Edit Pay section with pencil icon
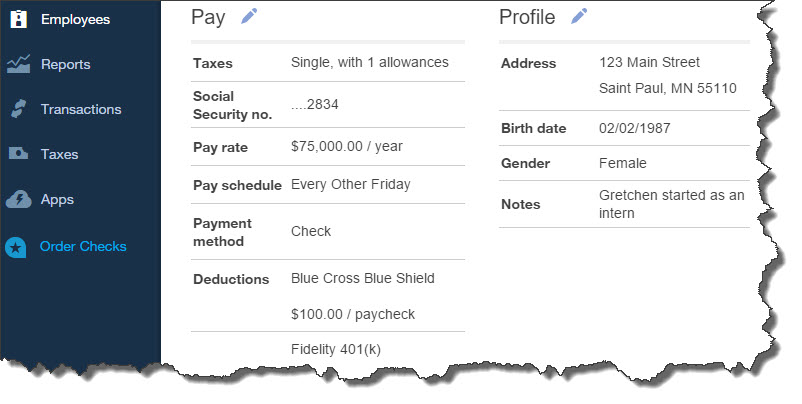 point(249,16)
